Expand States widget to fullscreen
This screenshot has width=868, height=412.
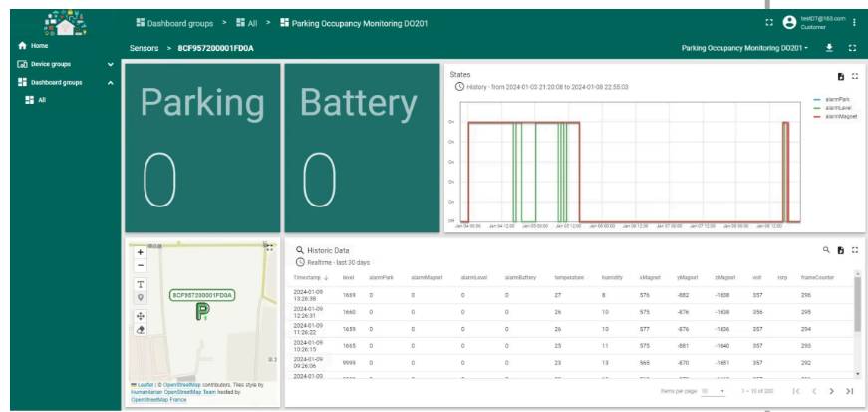pos(854,76)
